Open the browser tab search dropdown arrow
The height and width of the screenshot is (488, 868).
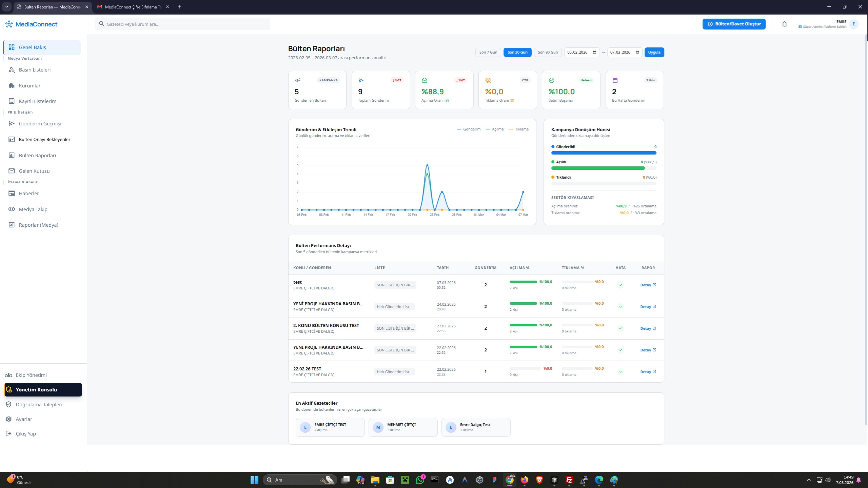click(6, 7)
